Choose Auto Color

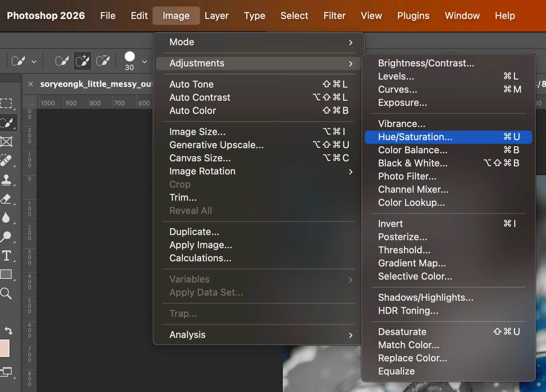pos(259,111)
